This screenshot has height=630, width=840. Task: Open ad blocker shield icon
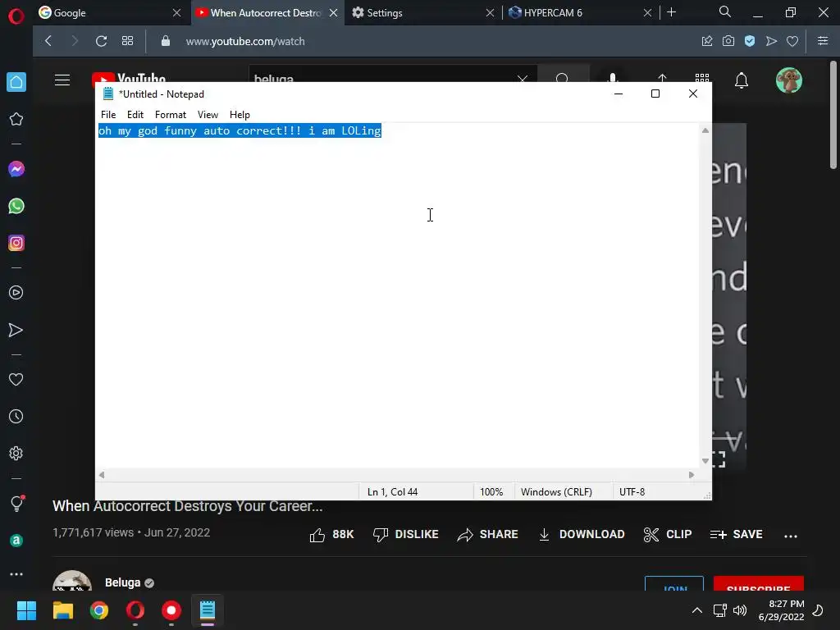click(750, 41)
